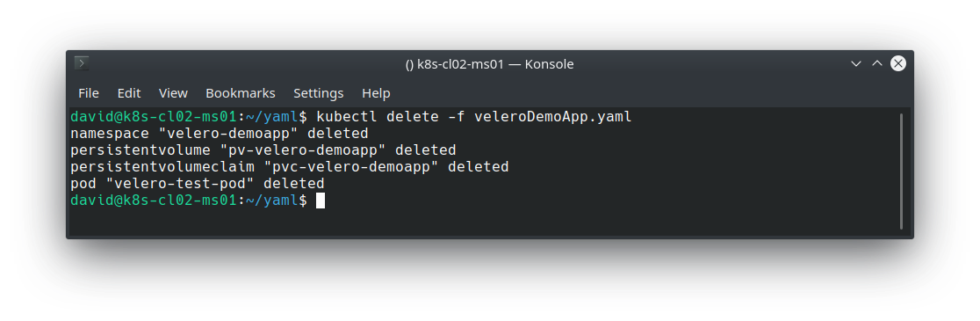Minimize the Konsole window
980x321 pixels.
(856, 64)
